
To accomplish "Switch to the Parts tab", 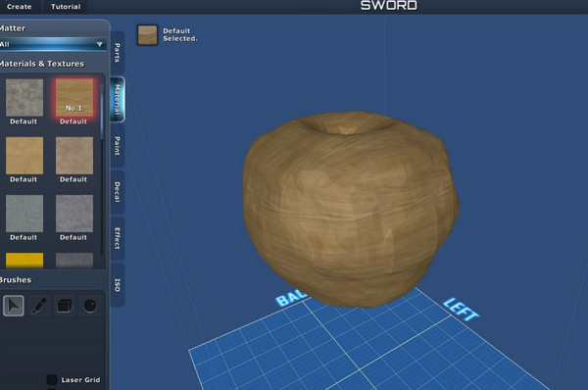I will click(x=118, y=53).
